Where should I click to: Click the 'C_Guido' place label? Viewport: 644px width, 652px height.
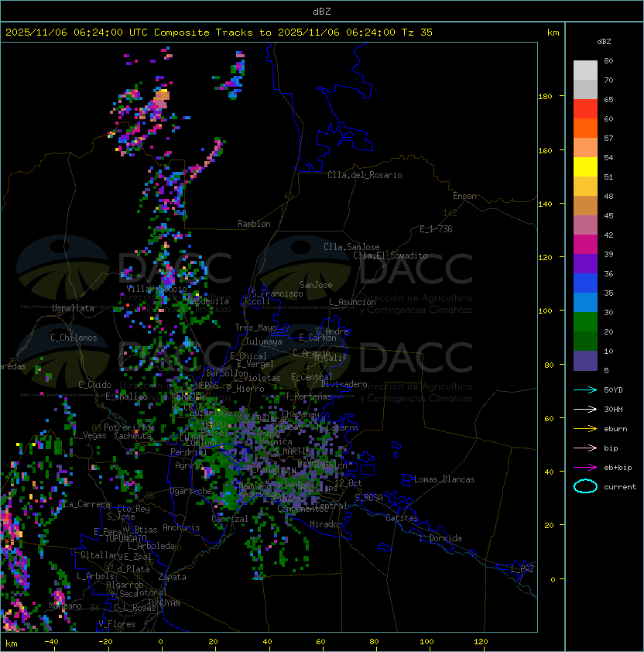tap(94, 385)
